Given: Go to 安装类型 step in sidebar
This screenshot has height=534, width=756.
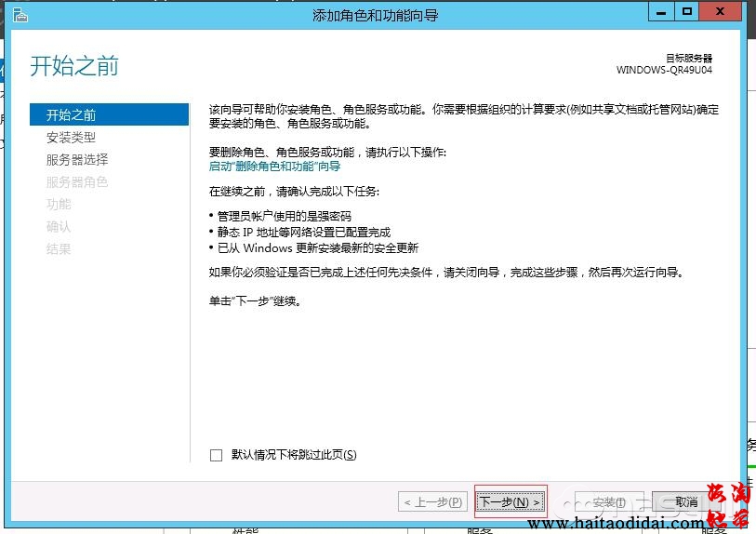Looking at the screenshot, I should coord(71,138).
